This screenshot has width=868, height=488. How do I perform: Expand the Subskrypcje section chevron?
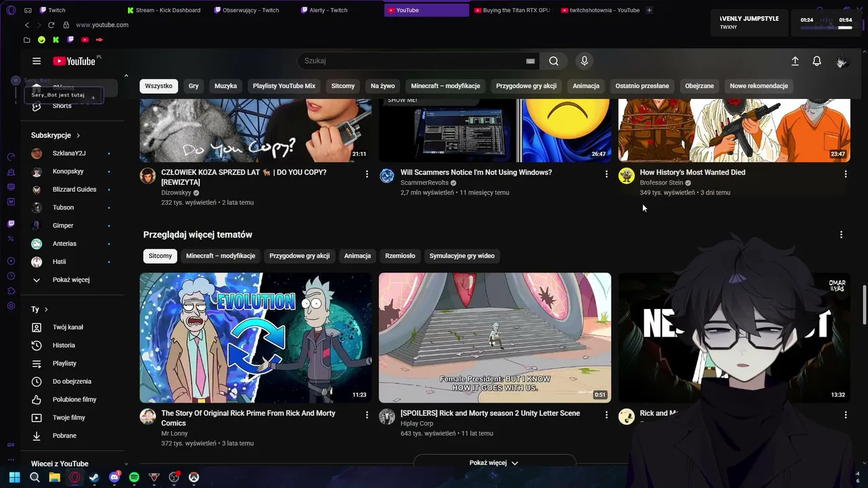[x=79, y=136]
